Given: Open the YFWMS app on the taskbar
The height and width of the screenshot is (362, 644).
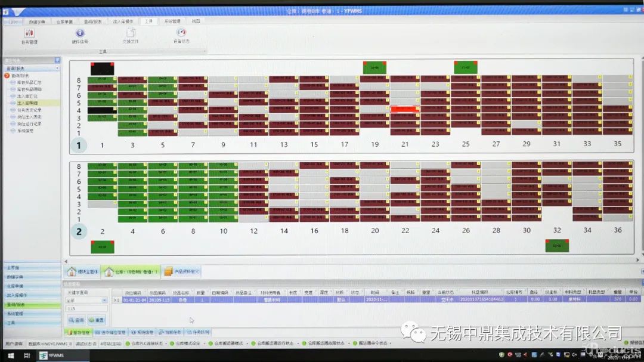Looking at the screenshot, I should [x=51, y=355].
